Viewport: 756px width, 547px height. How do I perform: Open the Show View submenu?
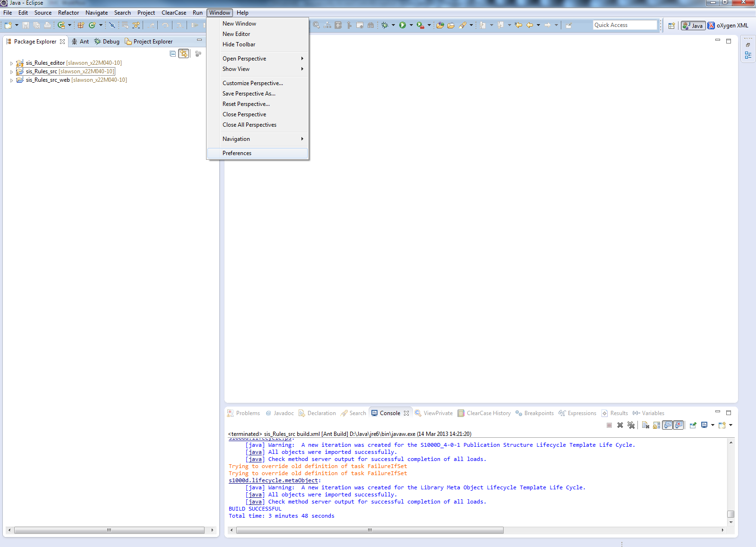click(258, 69)
